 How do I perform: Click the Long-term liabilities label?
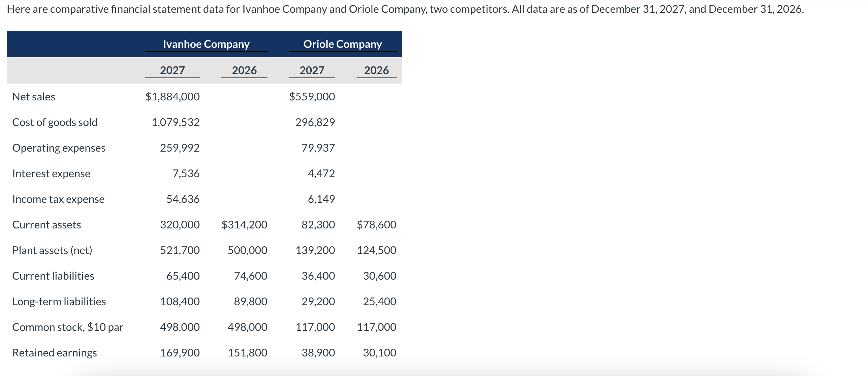coord(59,301)
